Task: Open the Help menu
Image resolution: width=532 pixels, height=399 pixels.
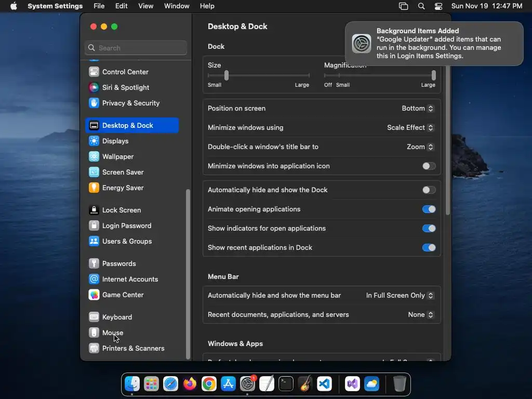Action: pyautogui.click(x=207, y=6)
